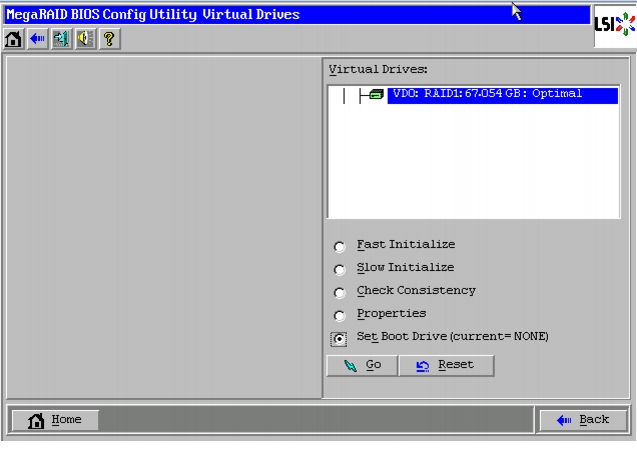Image resolution: width=637 pixels, height=455 pixels.
Task: Click the Set Boot Drive (current= NONE) text
Action: (x=453, y=336)
